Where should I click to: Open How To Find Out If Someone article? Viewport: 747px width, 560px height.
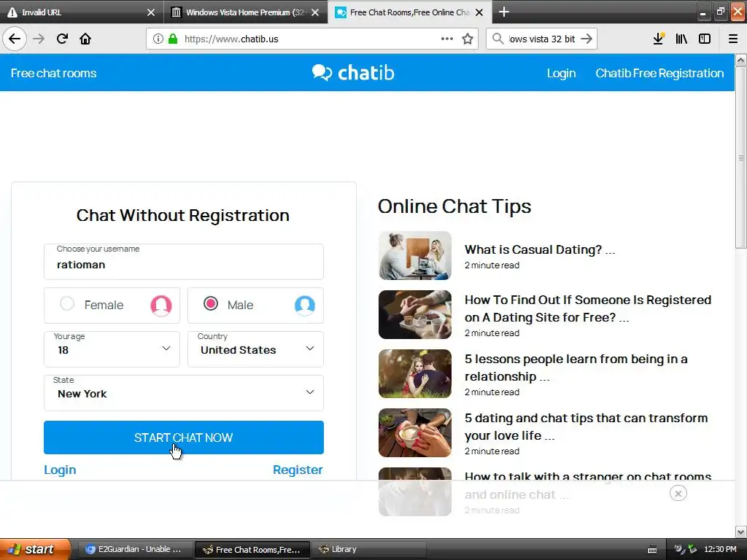pyautogui.click(x=588, y=308)
